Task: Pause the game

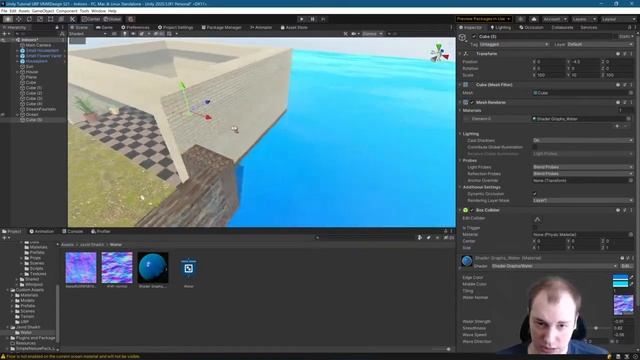Action: click(313, 19)
